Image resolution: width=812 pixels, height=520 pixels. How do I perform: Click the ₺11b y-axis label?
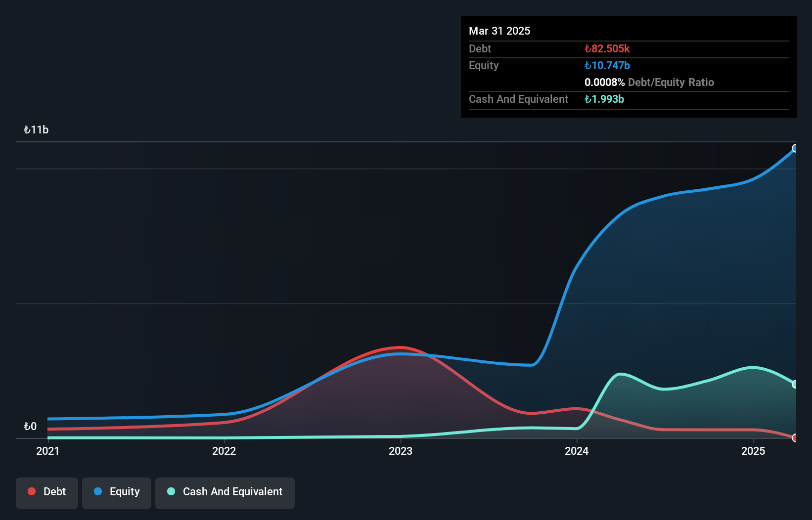[x=36, y=130]
